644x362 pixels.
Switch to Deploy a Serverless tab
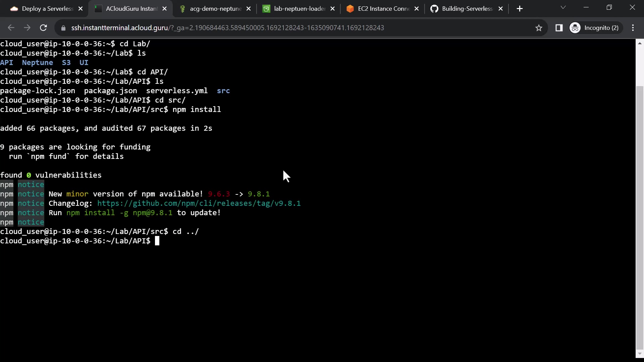(x=47, y=9)
